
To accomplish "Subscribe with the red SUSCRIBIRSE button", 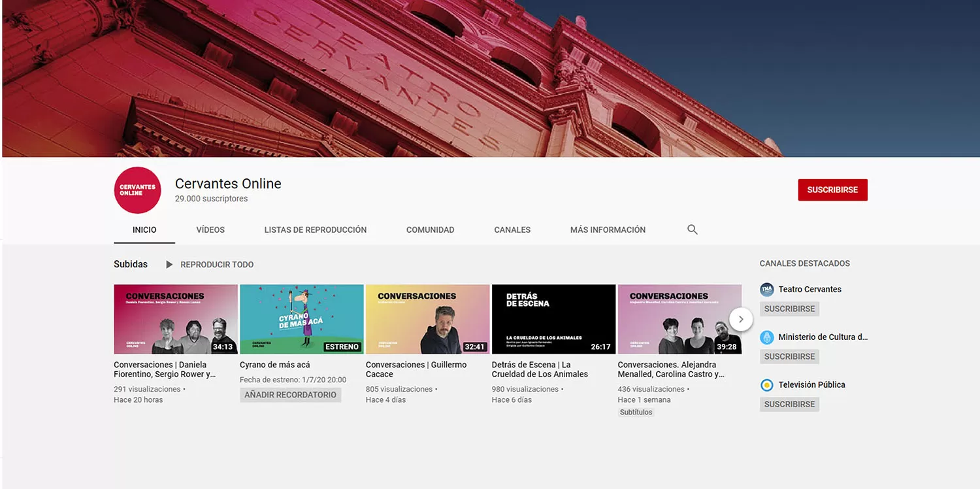I will (832, 190).
